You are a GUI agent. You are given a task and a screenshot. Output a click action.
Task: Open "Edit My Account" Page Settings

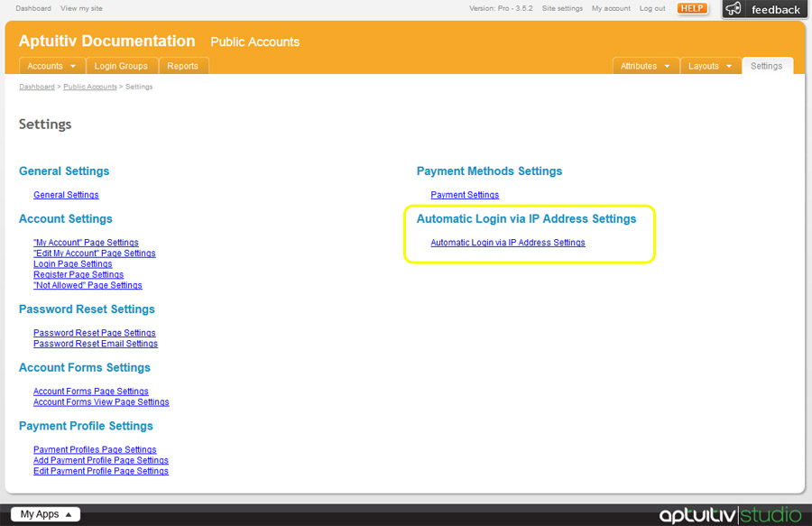click(x=94, y=254)
